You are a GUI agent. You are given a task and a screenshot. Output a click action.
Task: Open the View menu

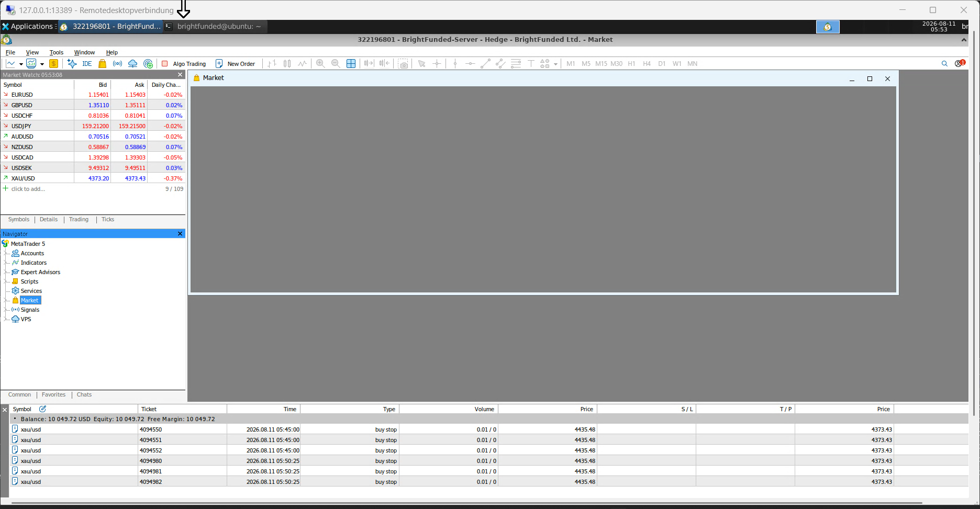[x=32, y=52]
